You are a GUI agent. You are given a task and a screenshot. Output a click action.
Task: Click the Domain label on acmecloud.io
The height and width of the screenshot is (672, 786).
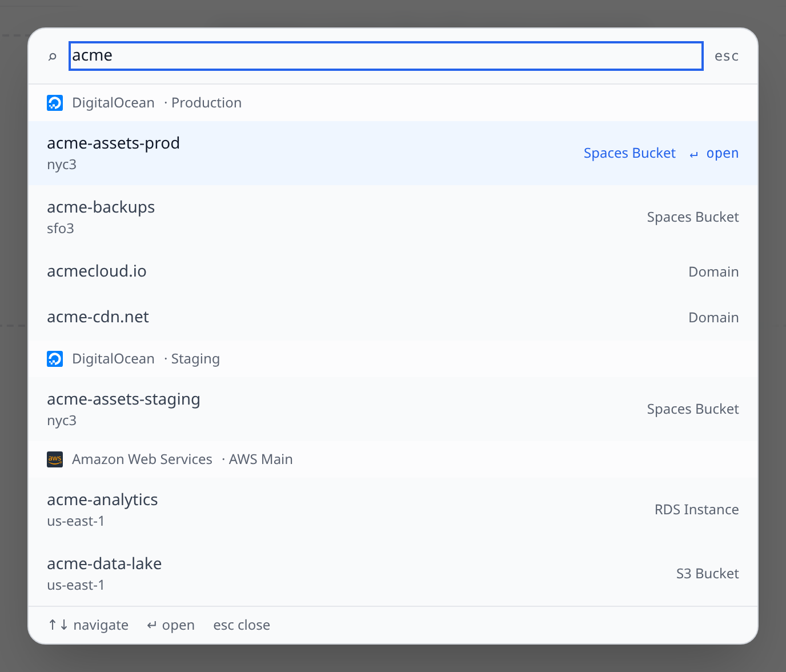pyautogui.click(x=713, y=272)
